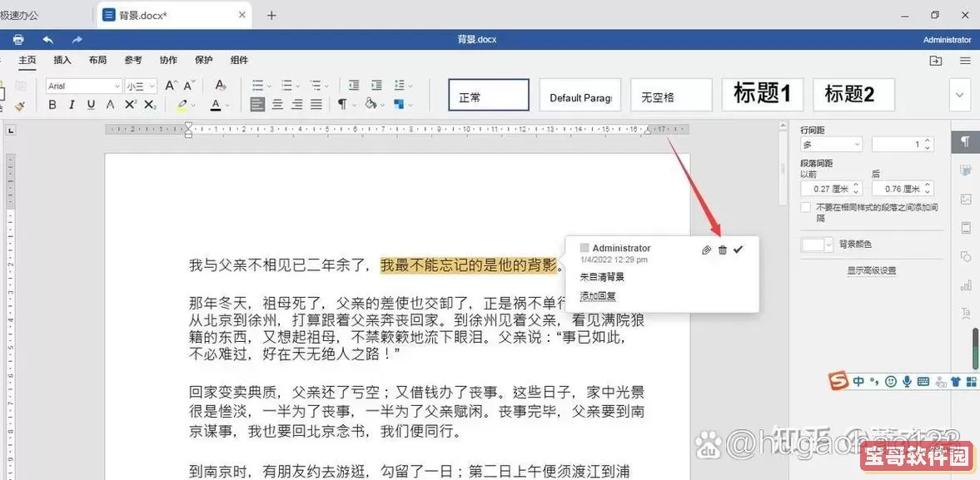Open paragraph settings in the right sidebar
980x480 pixels.
(x=966, y=141)
